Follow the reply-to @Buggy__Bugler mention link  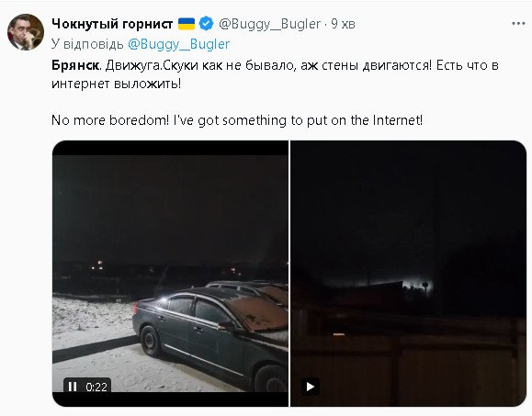[x=179, y=44]
